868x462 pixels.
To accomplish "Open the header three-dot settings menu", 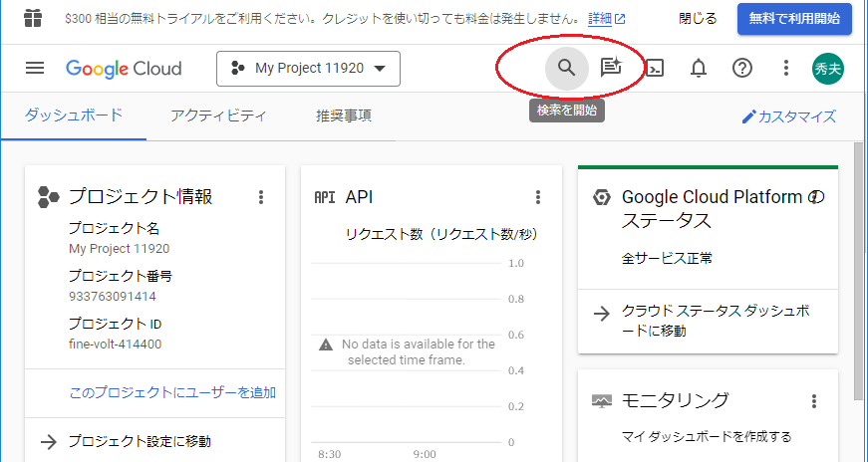I will (x=786, y=68).
